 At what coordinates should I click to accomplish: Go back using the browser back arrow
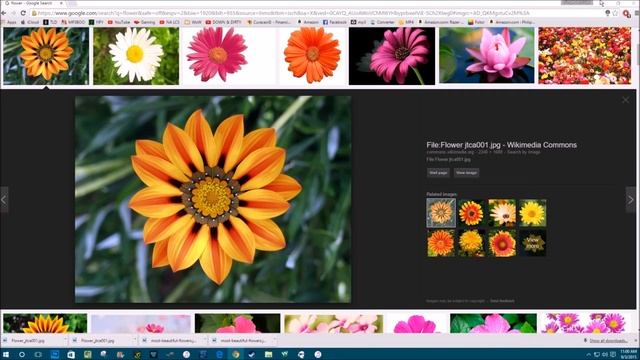tap(4, 13)
